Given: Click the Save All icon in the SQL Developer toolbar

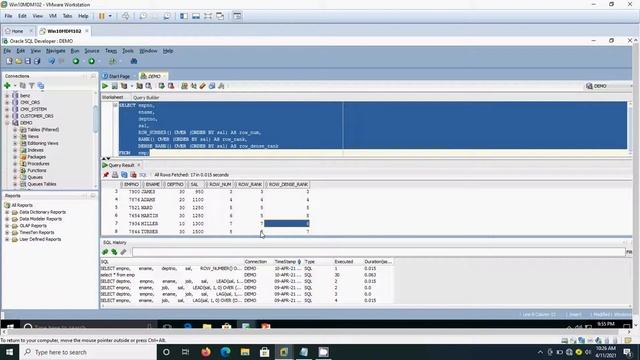Looking at the screenshot, I should pos(37,61).
